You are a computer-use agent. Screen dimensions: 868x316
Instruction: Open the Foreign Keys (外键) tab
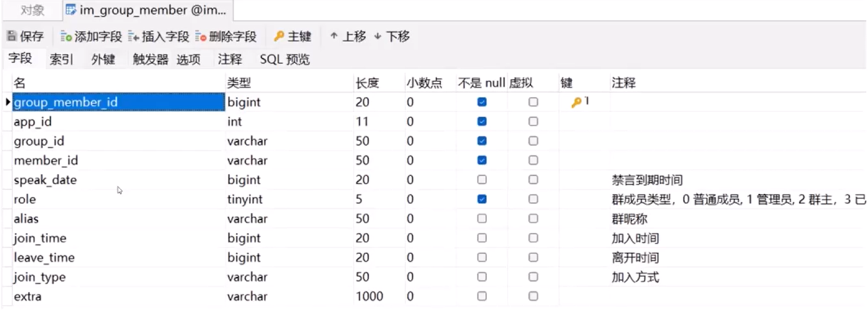[103, 59]
